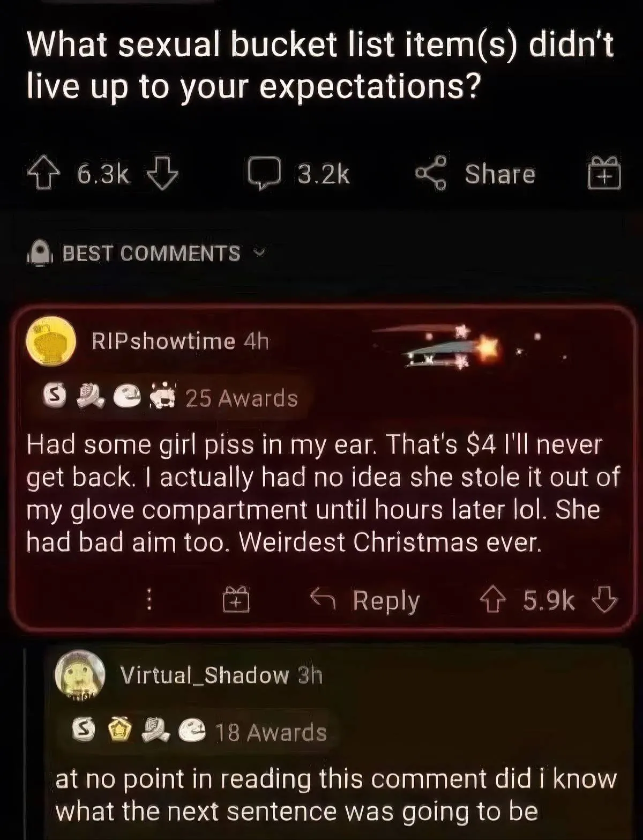643x840 pixels.
Task: Open RIPshowtime's yellow avatar
Action: click(51, 341)
